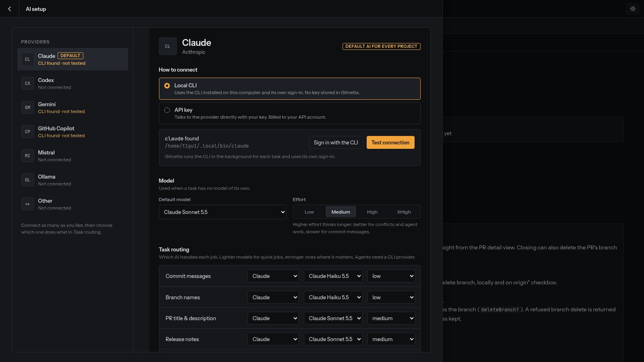Open provider dropdown for PR title & description
This screenshot has width=644, height=362.
coord(273,318)
